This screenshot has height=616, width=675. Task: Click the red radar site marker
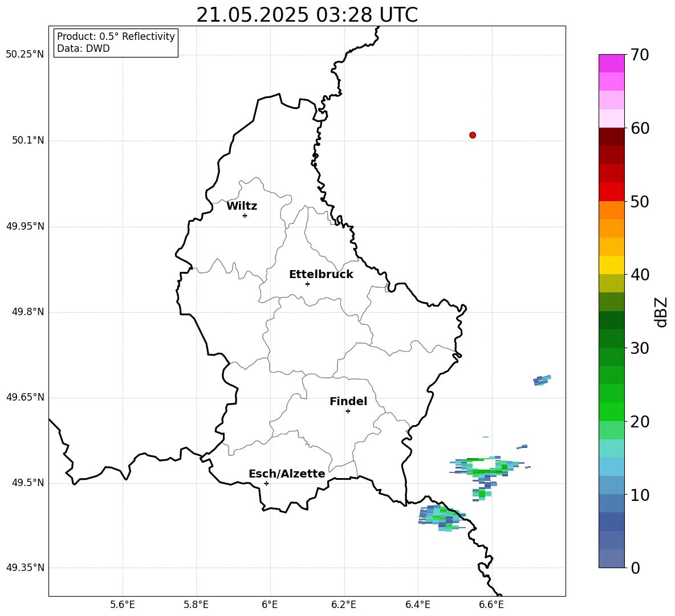tap(472, 135)
